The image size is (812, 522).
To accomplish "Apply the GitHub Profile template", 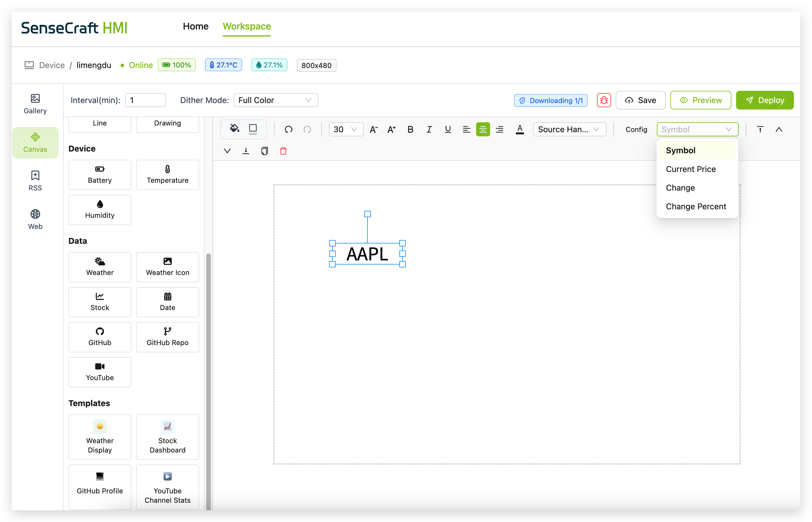I will pyautogui.click(x=100, y=487).
